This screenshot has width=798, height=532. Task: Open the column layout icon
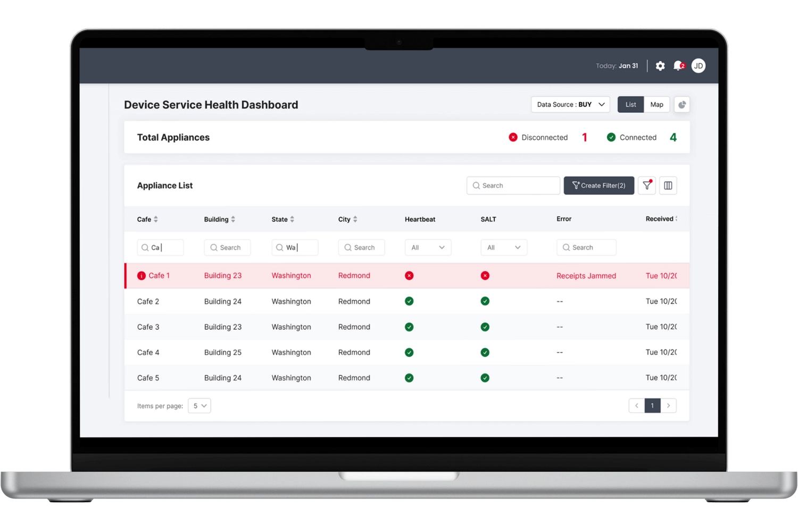pyautogui.click(x=668, y=186)
